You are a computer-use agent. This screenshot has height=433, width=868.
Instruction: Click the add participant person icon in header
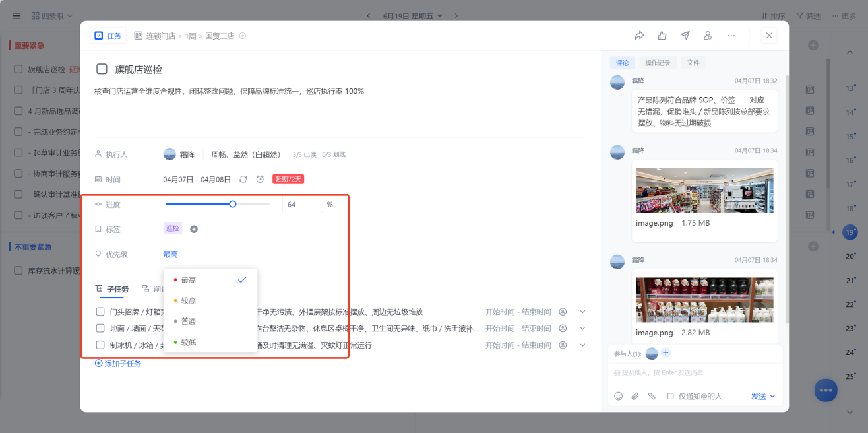(708, 36)
